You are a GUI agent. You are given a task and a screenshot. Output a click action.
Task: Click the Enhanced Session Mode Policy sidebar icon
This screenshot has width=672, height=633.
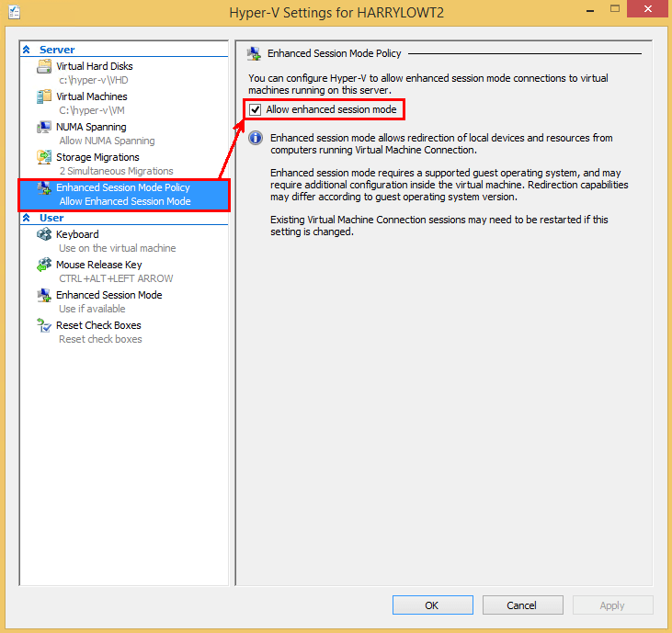[x=44, y=187]
